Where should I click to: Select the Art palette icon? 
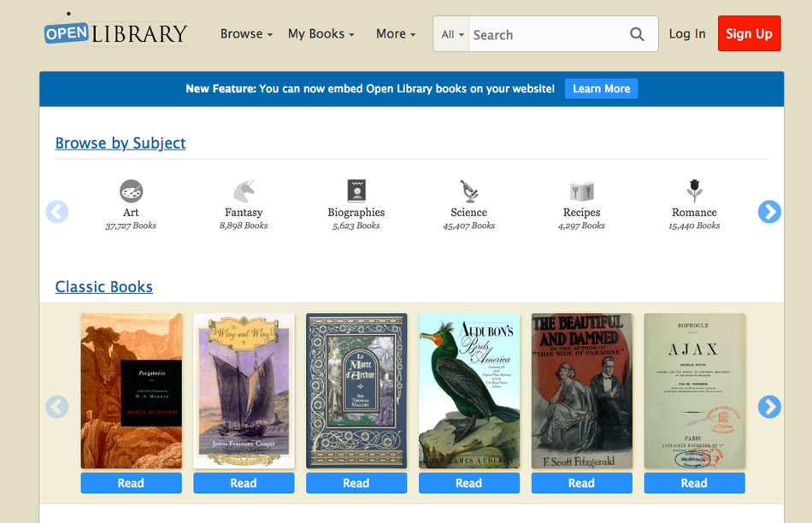click(x=131, y=191)
